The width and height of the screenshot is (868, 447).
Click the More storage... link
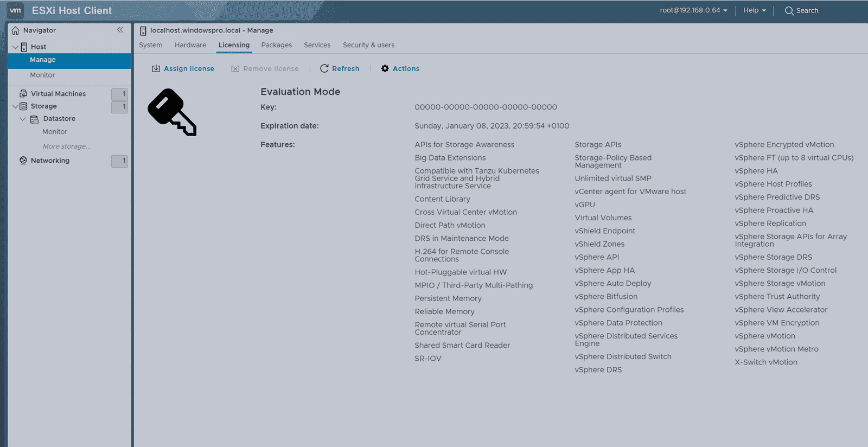(67, 146)
